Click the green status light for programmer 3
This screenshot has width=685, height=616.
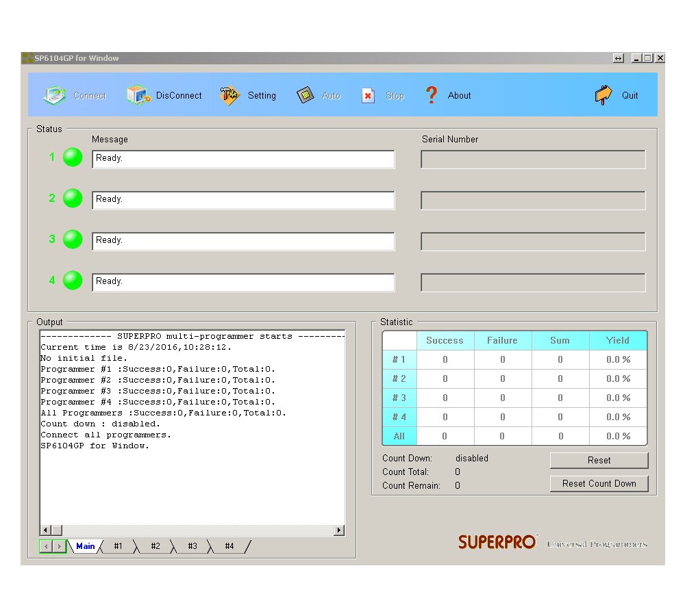coord(73,240)
